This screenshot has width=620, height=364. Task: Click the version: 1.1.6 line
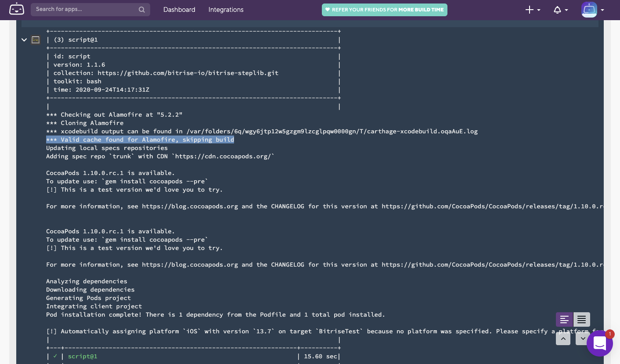pyautogui.click(x=79, y=65)
